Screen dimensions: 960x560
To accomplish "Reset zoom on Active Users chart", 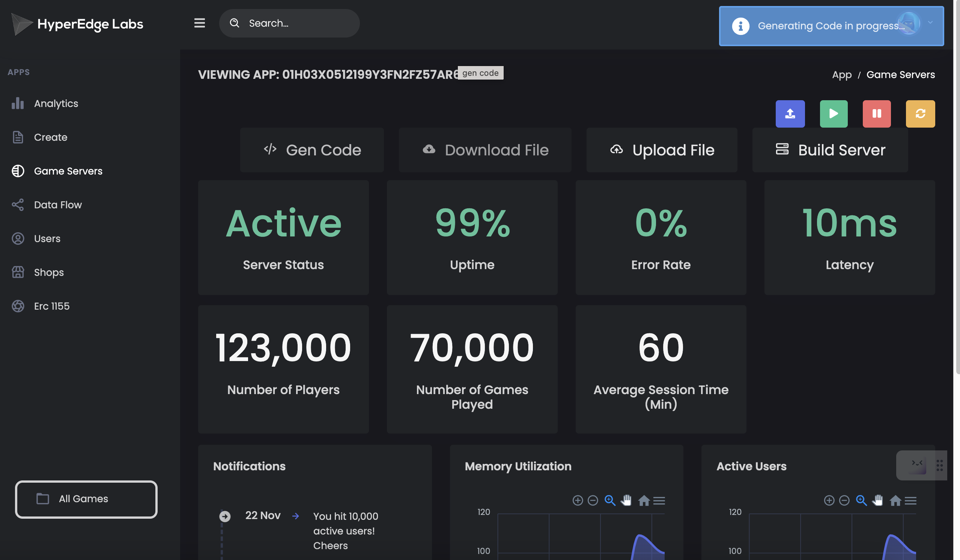I will [x=895, y=500].
